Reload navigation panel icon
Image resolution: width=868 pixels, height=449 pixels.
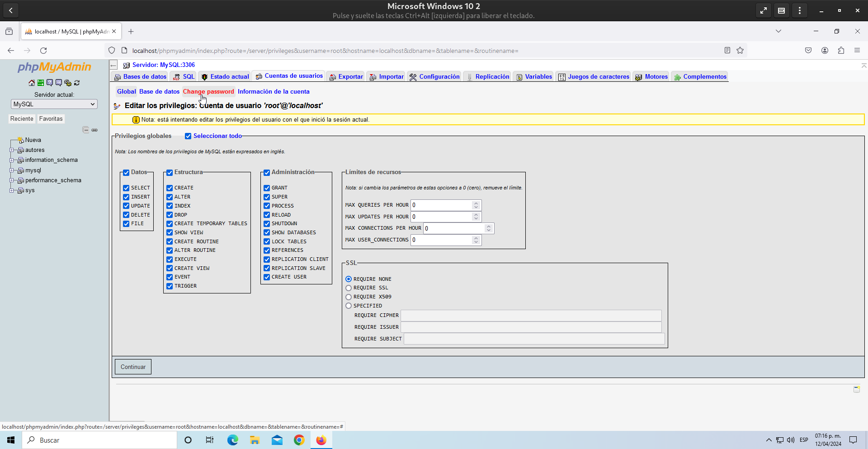coord(77,83)
